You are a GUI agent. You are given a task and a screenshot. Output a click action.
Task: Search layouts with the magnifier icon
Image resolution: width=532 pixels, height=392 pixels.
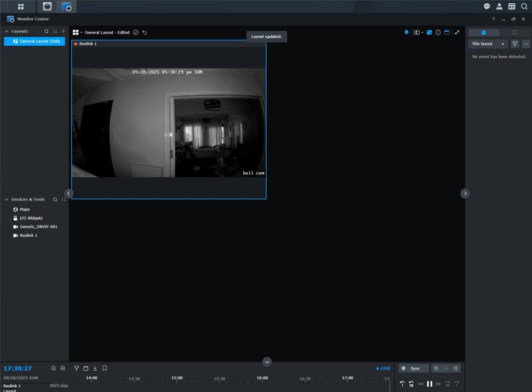tap(46, 31)
